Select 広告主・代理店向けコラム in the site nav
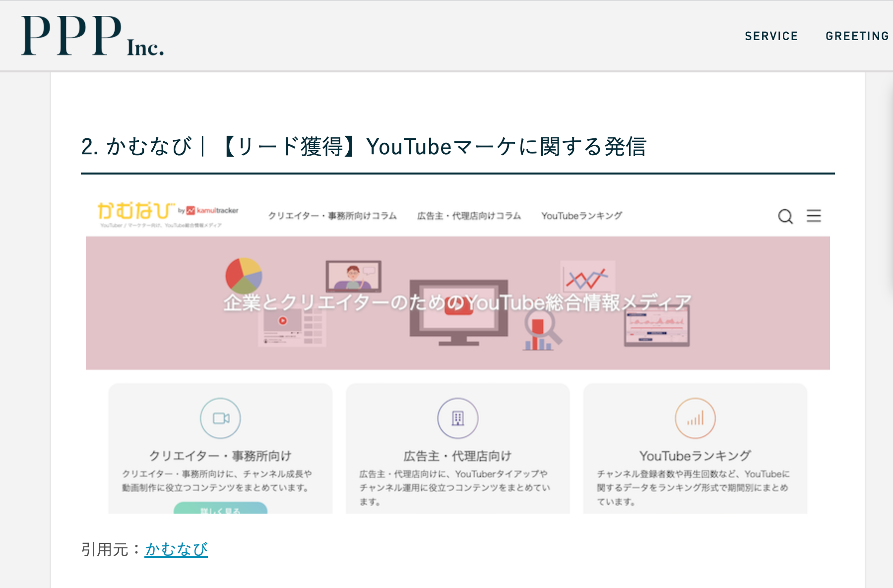The image size is (893, 588). click(469, 216)
